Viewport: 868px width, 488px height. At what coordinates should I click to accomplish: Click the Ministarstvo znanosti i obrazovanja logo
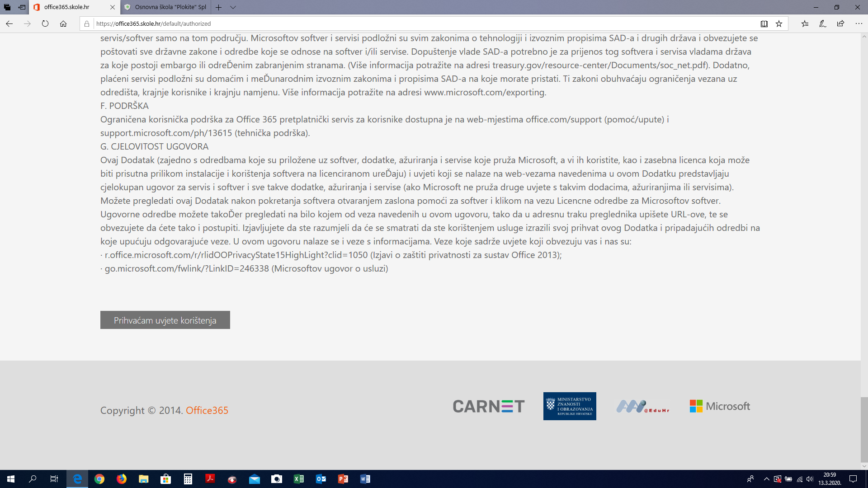pyautogui.click(x=570, y=406)
